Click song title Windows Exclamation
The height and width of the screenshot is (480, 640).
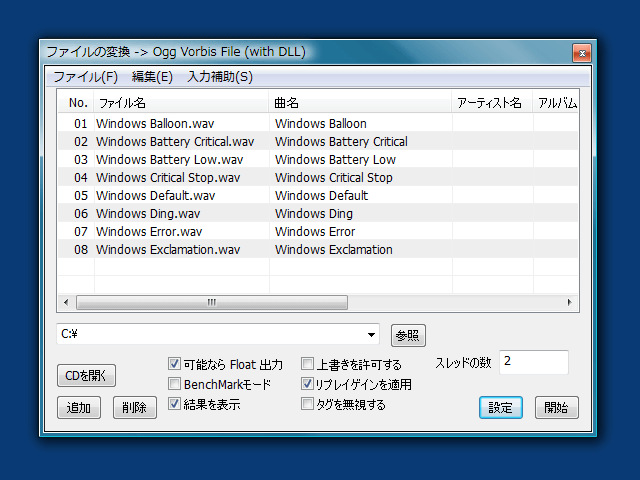(333, 249)
